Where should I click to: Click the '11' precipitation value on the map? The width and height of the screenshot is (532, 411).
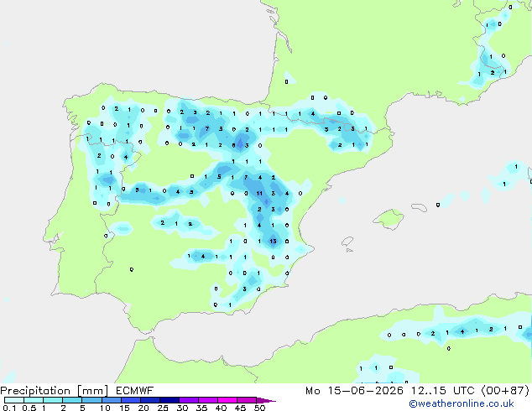(259, 194)
